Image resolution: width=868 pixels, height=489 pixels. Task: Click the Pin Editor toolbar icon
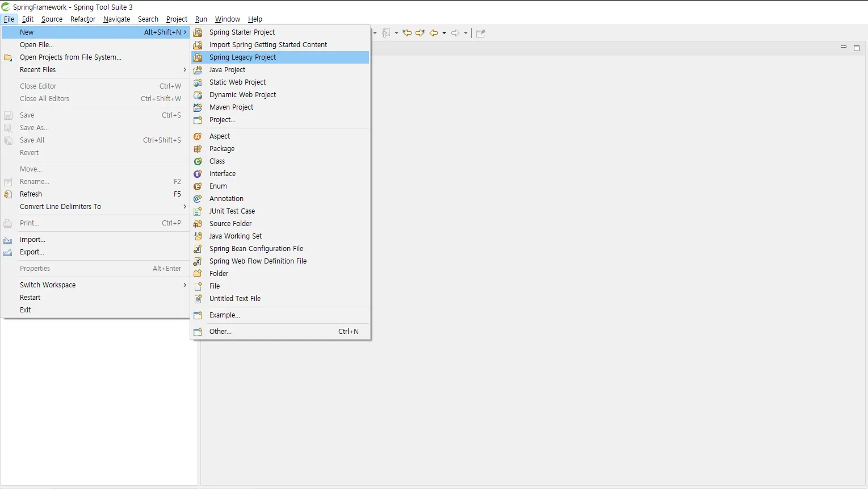(480, 33)
